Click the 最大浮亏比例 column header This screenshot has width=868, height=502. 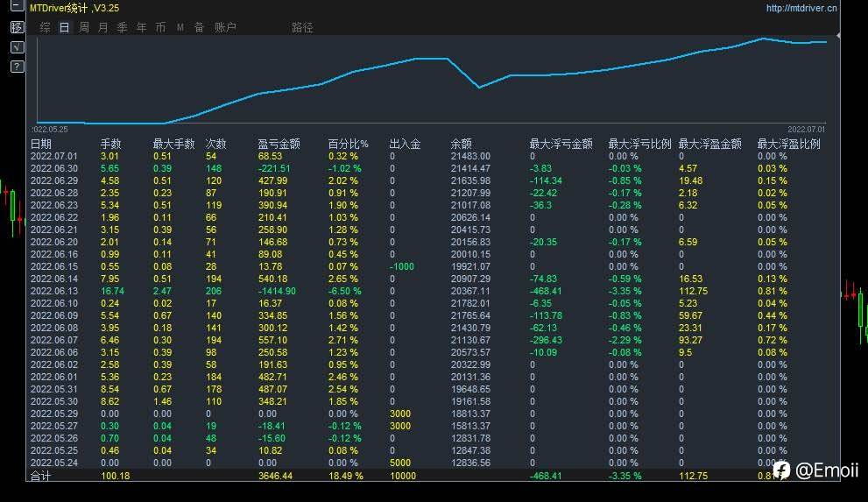[x=640, y=144]
